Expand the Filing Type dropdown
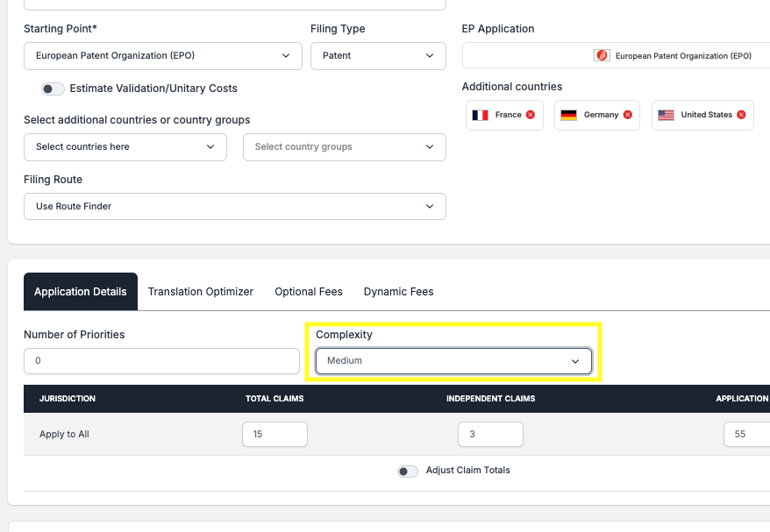The image size is (770, 532). (x=378, y=55)
